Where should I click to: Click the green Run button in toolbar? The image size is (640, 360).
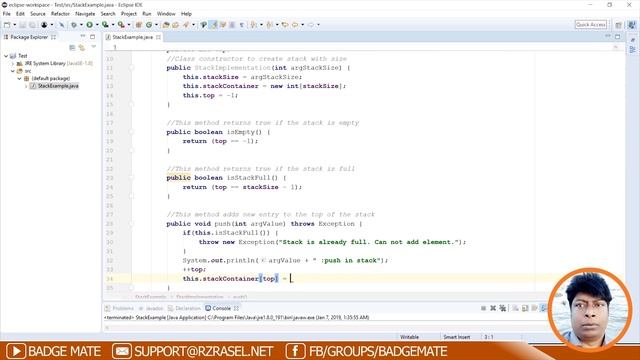tap(89, 25)
